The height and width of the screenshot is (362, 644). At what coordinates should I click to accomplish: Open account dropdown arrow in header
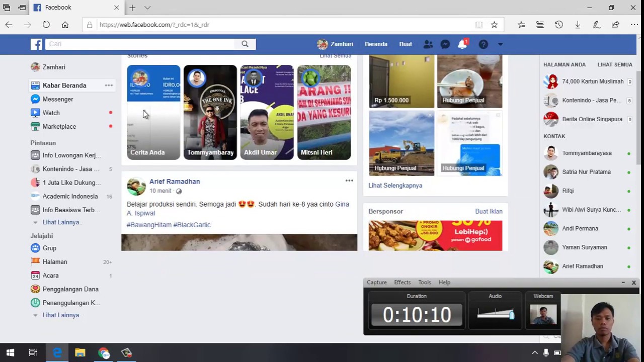[x=500, y=44]
